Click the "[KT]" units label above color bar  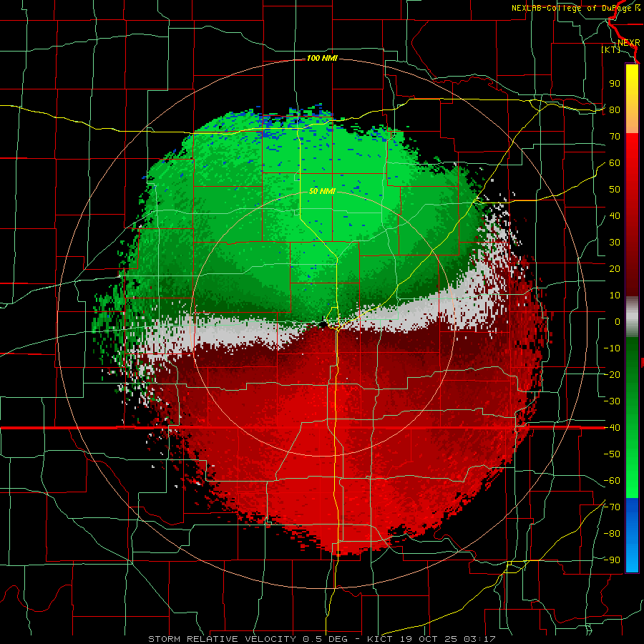(x=611, y=49)
